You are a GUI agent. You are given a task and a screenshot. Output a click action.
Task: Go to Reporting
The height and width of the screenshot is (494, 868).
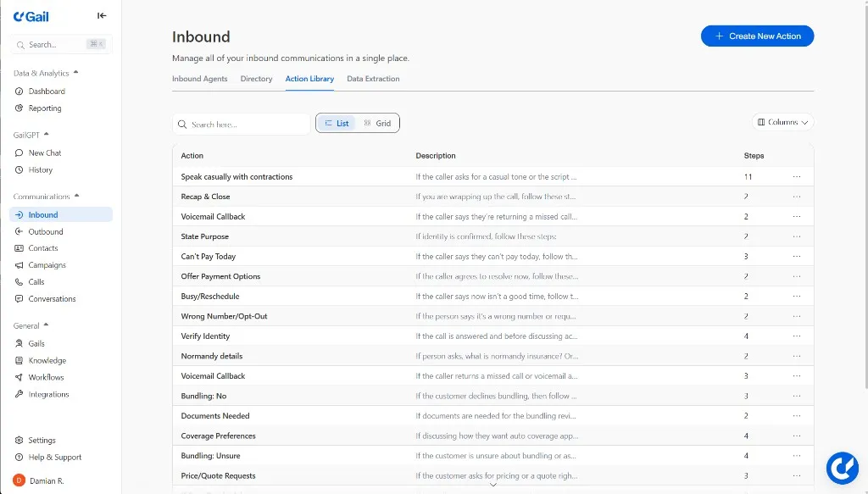point(45,108)
